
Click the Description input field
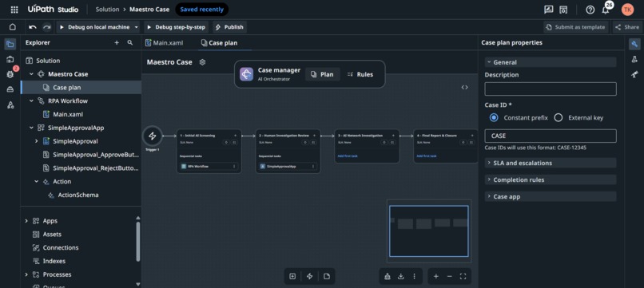(x=551, y=89)
